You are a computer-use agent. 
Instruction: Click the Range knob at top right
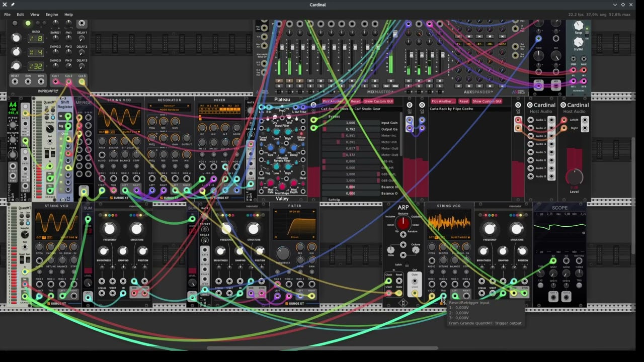point(579,26)
